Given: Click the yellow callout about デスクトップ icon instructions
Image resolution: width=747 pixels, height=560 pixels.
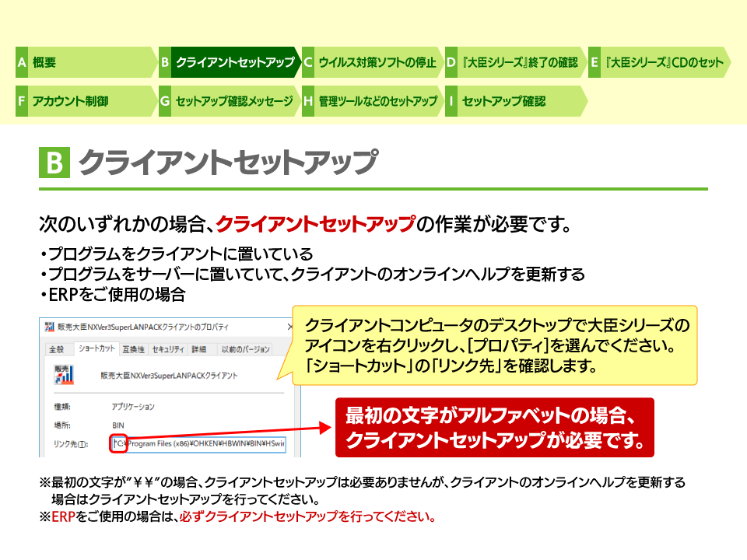Looking at the screenshot, I should (494, 345).
